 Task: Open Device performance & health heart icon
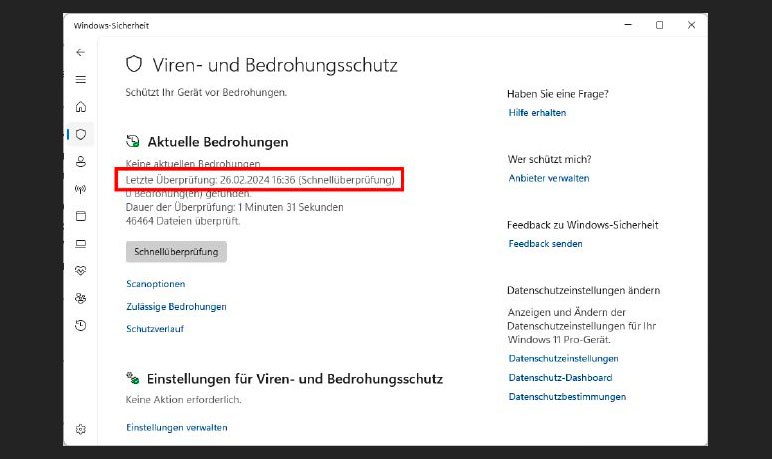click(81, 270)
